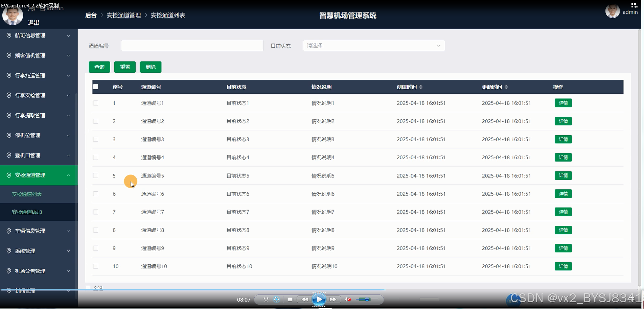
Task: Open the 安检通道添加 submenu item
Action: click(27, 212)
